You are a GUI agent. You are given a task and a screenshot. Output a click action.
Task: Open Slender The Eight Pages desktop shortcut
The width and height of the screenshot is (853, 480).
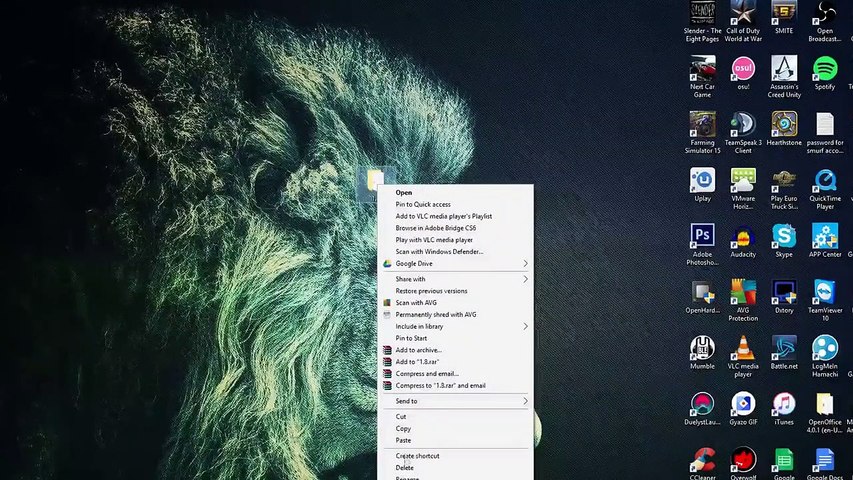[x=702, y=22]
